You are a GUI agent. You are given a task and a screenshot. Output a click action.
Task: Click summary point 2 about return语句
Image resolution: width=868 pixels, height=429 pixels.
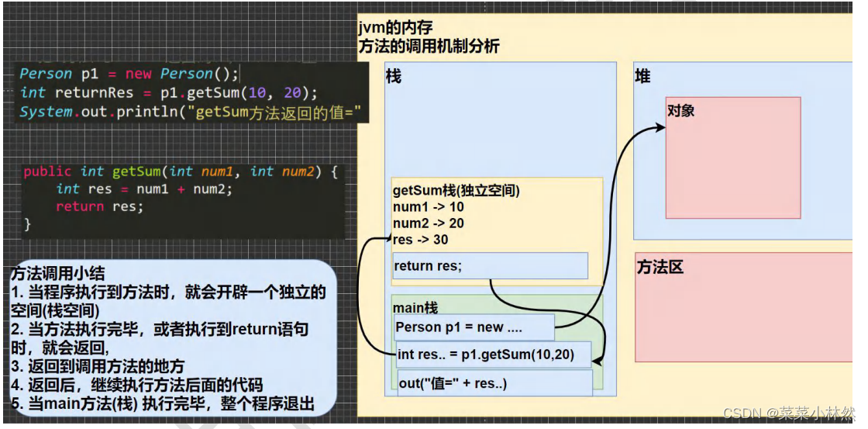tap(160, 338)
